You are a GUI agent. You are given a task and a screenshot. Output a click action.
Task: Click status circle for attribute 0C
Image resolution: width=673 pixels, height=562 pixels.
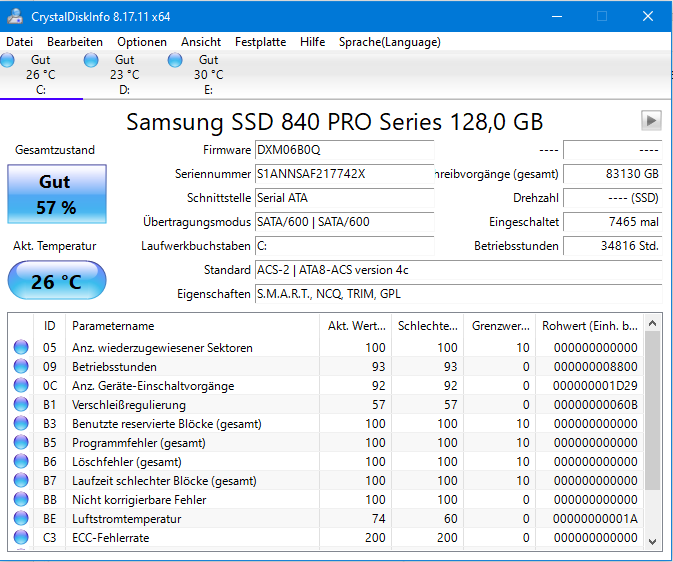click(x=21, y=385)
